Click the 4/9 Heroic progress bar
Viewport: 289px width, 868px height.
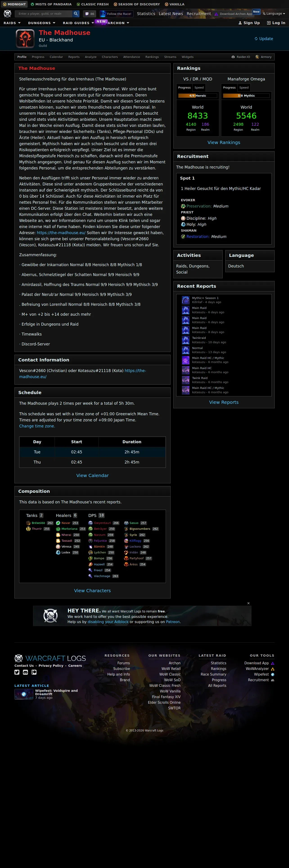[197, 96]
